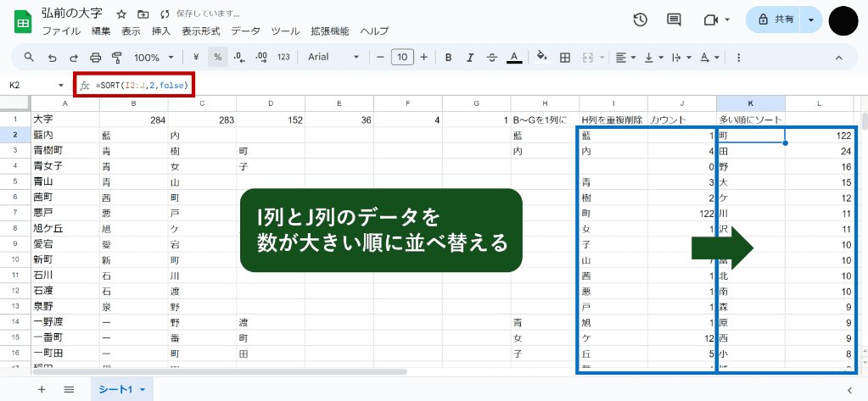Click the document title 弘前の大字
Screen dimensions: 868x401
[x=72, y=14]
